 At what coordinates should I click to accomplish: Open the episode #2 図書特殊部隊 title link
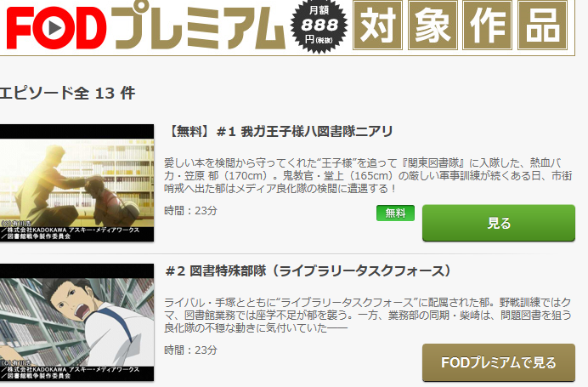[308, 271]
